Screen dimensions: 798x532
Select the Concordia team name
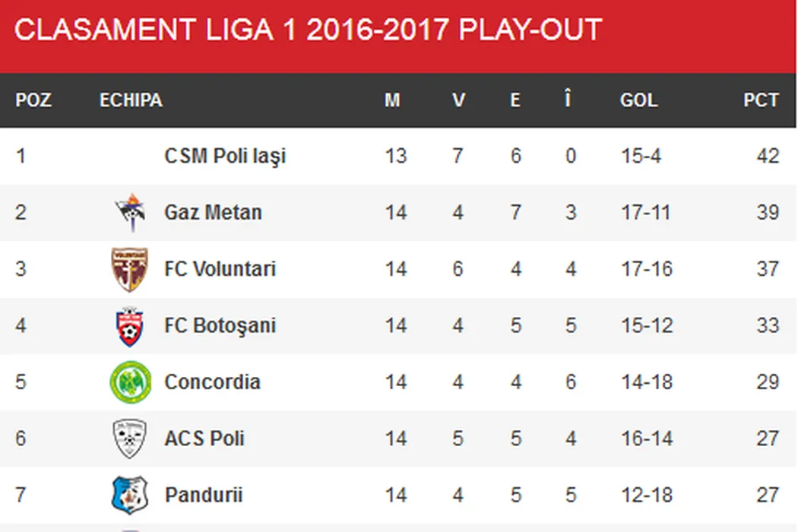tap(212, 382)
